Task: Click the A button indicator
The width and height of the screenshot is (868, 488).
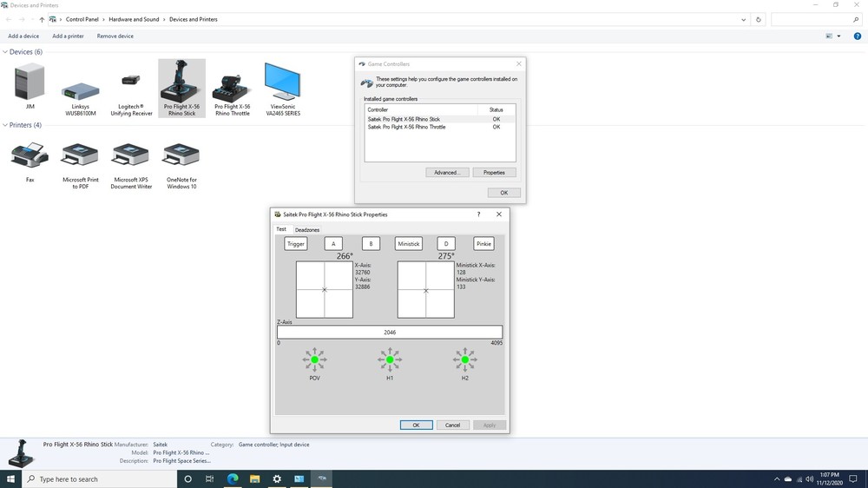Action: [333, 244]
